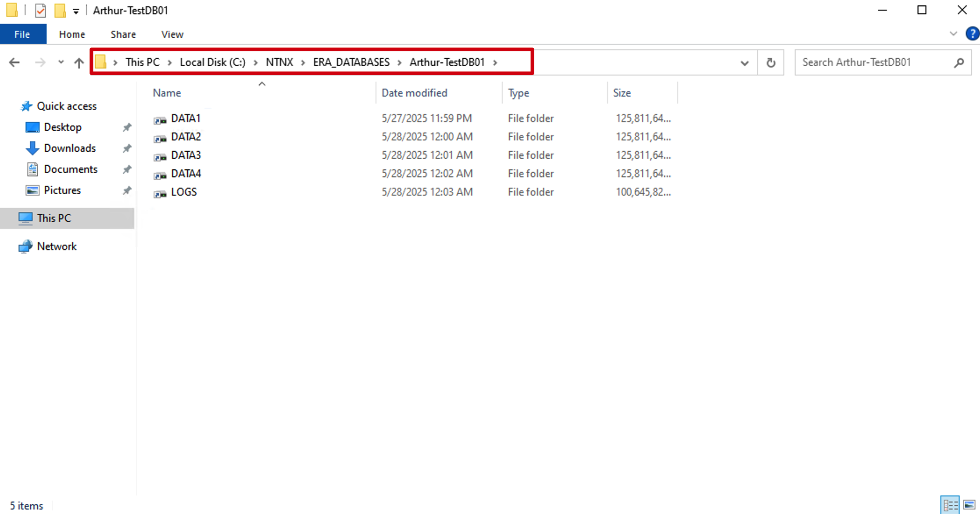Switch to Large icons view layout
The width and height of the screenshot is (980, 514).
[x=969, y=505]
